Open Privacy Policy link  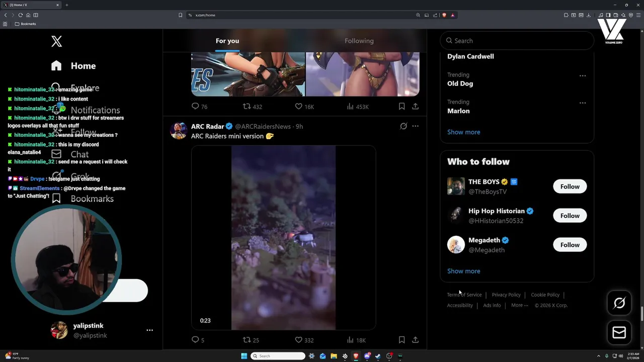pos(506,295)
